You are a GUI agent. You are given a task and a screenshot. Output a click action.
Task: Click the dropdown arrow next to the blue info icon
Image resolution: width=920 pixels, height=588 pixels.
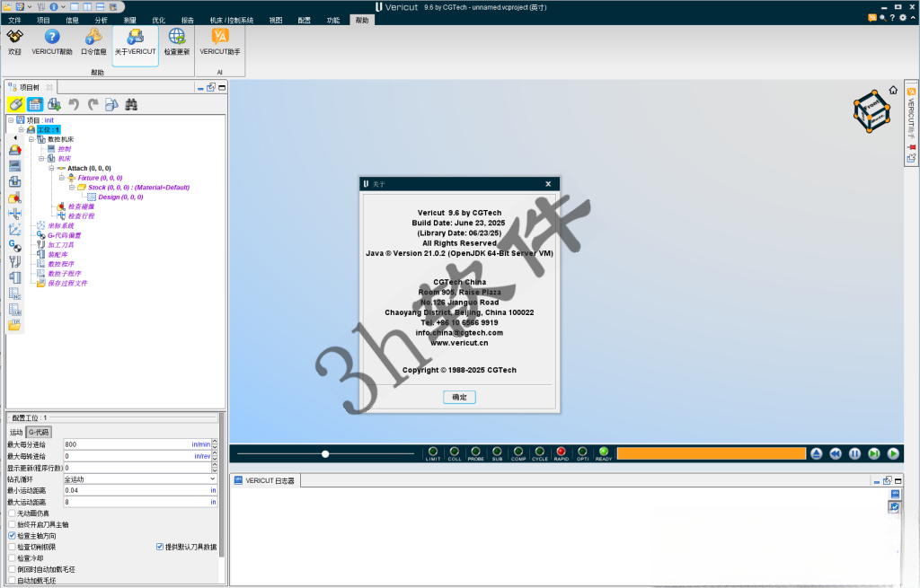[x=63, y=7]
